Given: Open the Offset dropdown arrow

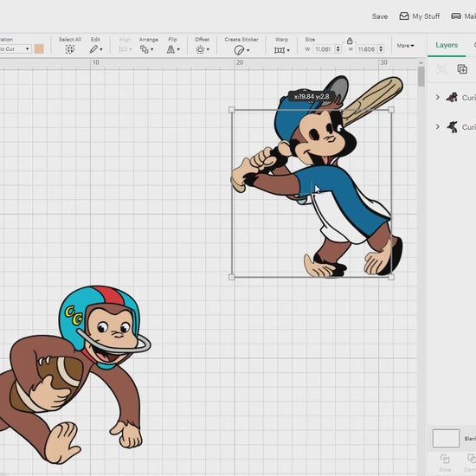Looking at the screenshot, I should 208,49.
